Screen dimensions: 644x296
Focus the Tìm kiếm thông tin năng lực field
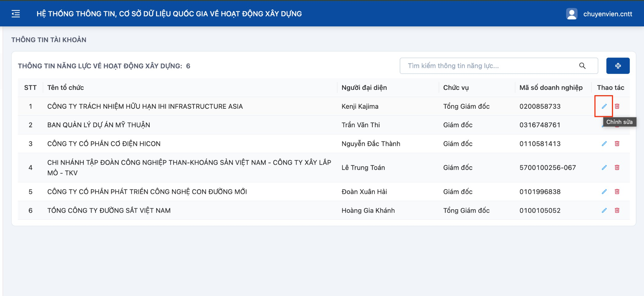[x=499, y=66]
